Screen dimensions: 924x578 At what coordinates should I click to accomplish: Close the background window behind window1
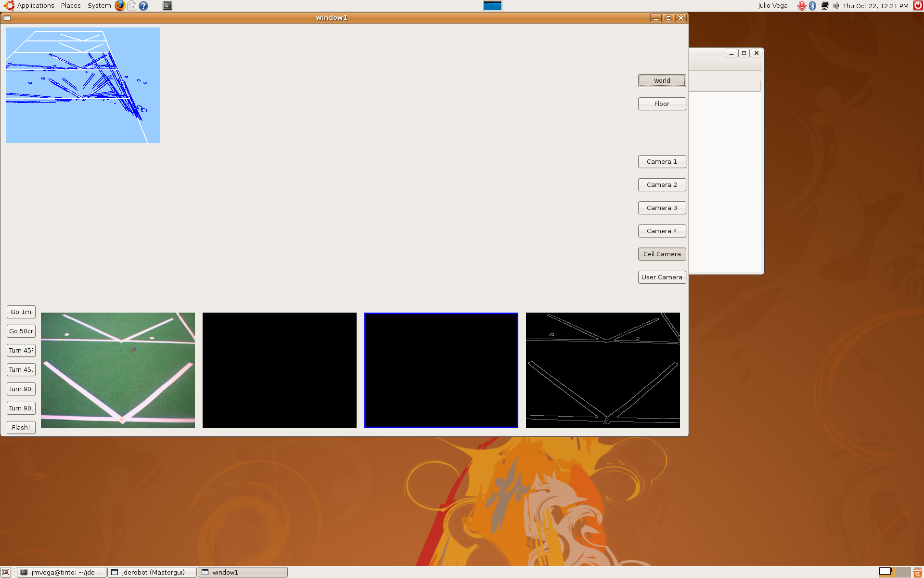click(x=757, y=53)
